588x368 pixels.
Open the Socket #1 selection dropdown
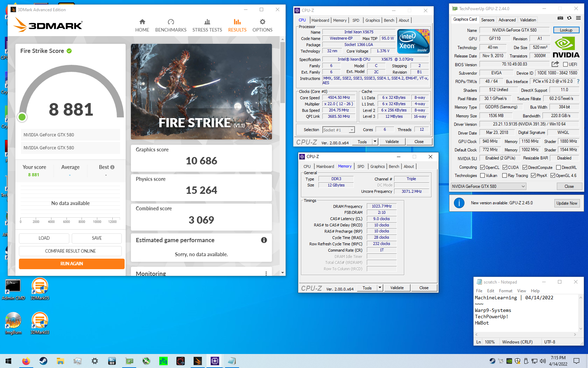pos(338,130)
